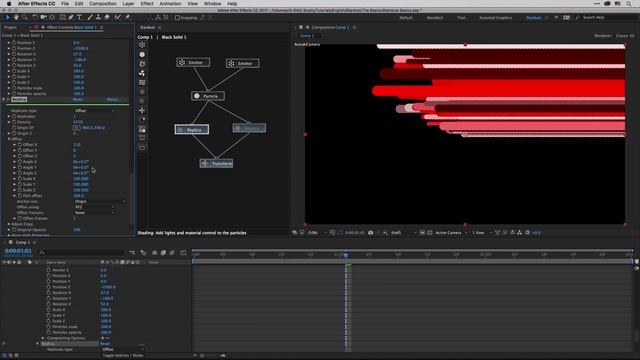The width and height of the screenshot is (640, 360).
Task: Toggle stopwatch for Offset X
Action: [x=20, y=144]
